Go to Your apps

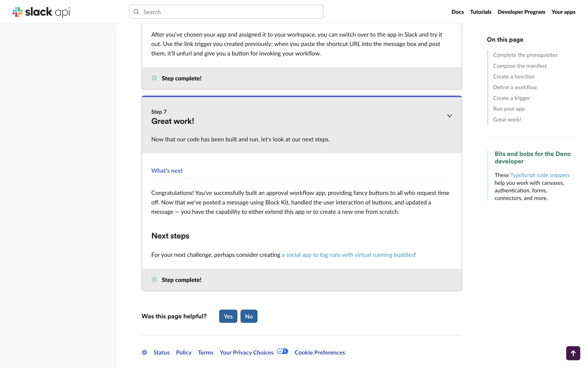click(x=563, y=12)
